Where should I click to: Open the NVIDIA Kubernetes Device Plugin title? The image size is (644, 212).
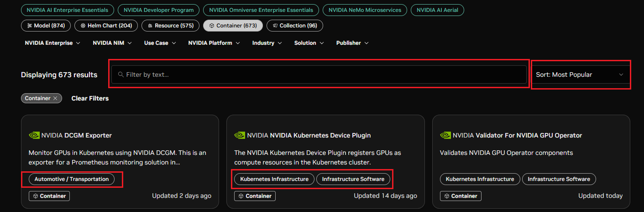click(320, 135)
